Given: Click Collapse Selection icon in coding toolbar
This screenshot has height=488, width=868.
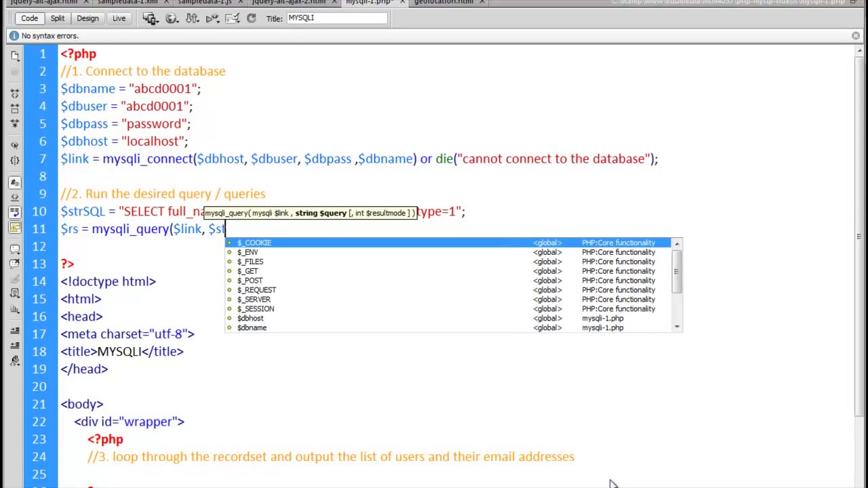Looking at the screenshot, I should click(15, 108).
